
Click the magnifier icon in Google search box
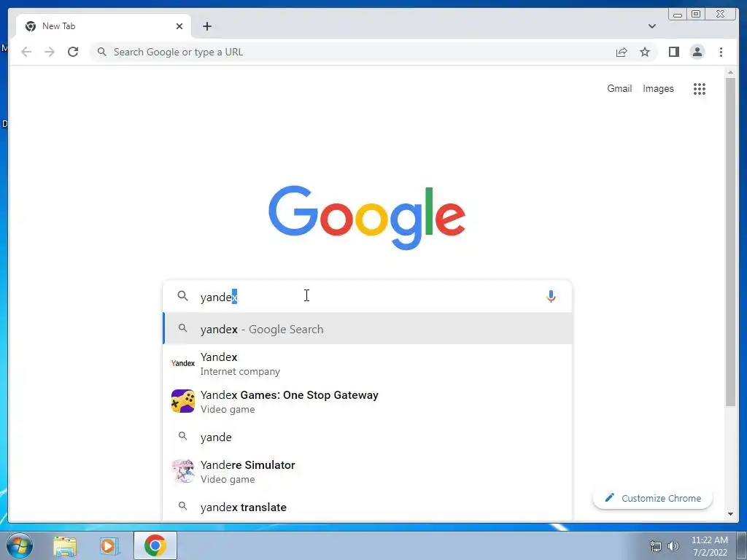pos(182,296)
